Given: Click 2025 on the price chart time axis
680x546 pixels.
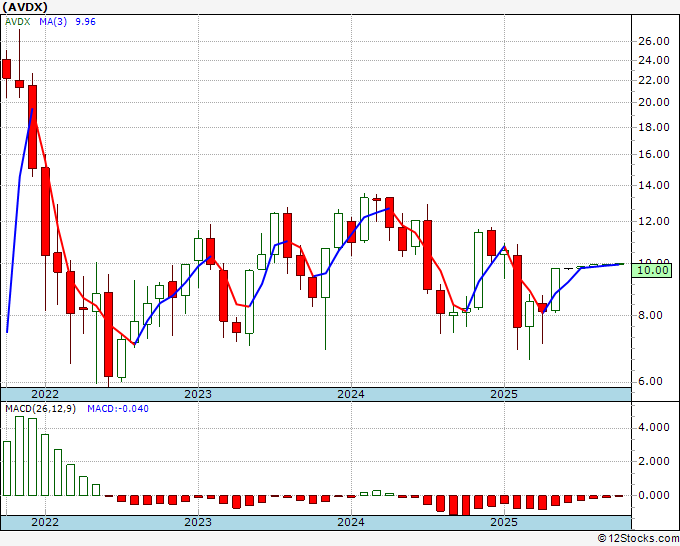Looking at the screenshot, I should pos(504,394).
